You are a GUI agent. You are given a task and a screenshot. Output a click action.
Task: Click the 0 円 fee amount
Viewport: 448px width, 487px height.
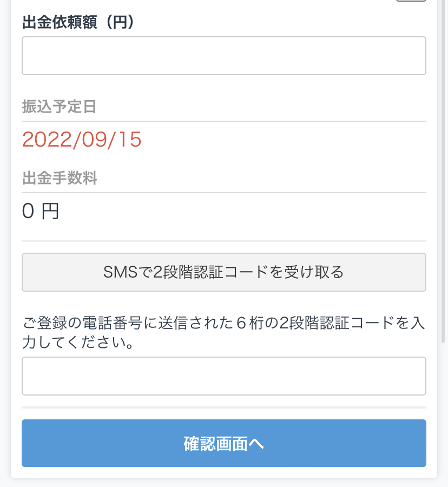pyautogui.click(x=41, y=211)
